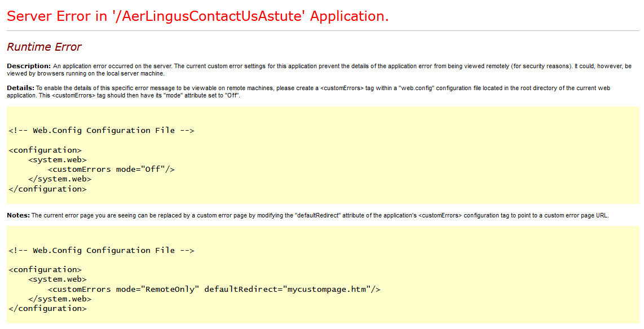Viewport: 644px width, 329px height.
Task: Click the customErrors mode="Off" code line
Action: pyautogui.click(x=111, y=170)
